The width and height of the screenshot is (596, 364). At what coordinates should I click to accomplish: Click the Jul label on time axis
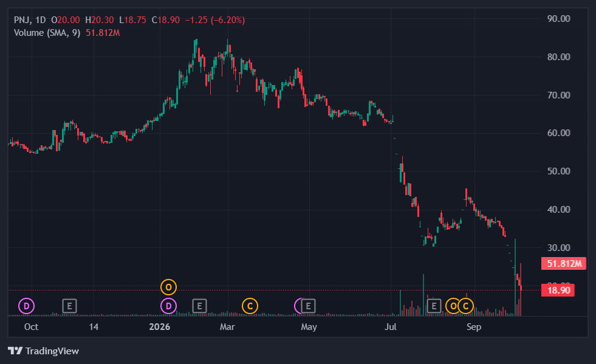[x=391, y=327]
